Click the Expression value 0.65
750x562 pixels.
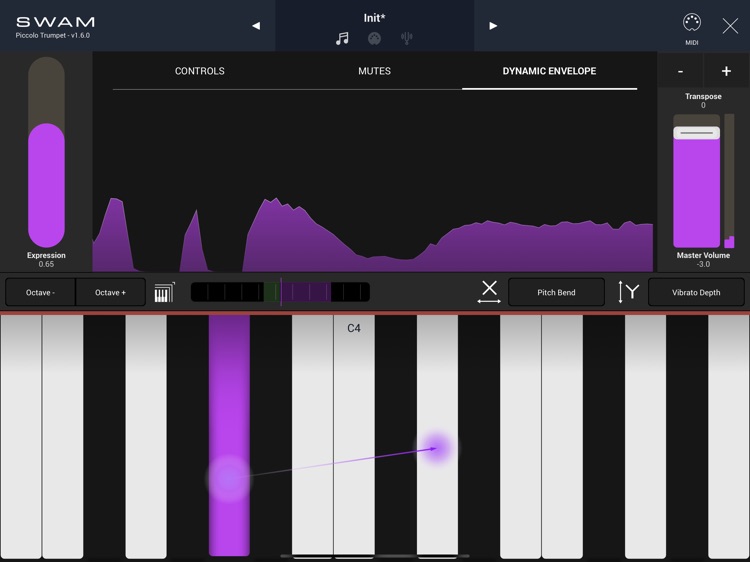click(46, 264)
